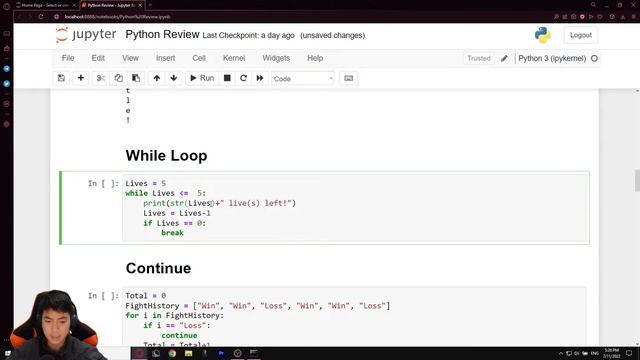The image size is (640, 360).
Task: Close the Python Review browser tab
Action: click(140, 5)
